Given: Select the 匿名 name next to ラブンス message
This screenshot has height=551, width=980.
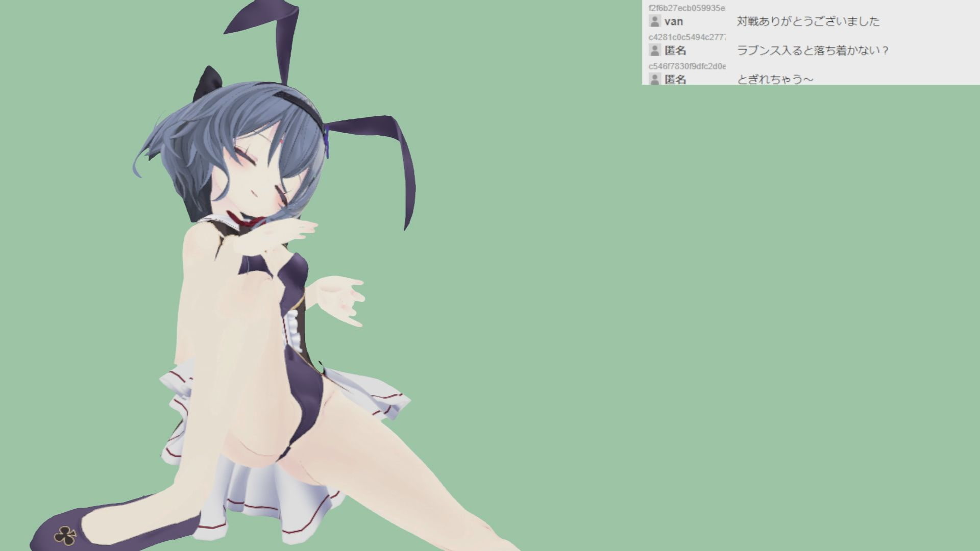Looking at the screenshot, I should (675, 51).
